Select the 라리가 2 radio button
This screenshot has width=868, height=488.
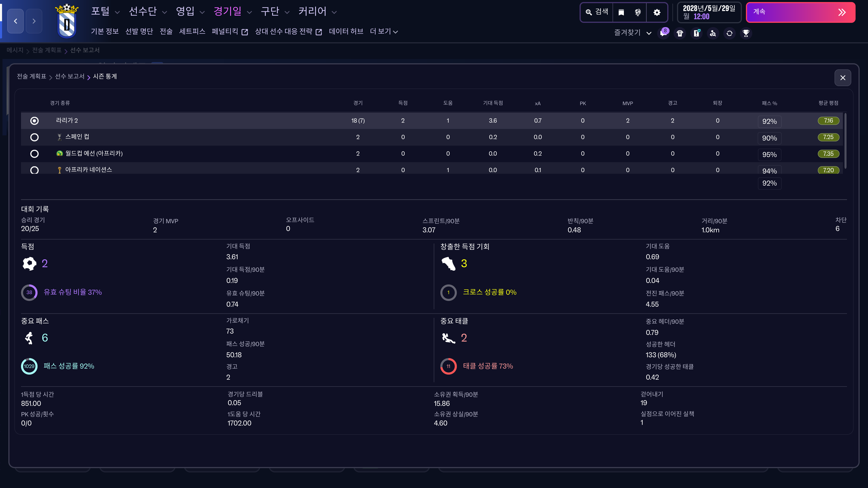point(34,121)
